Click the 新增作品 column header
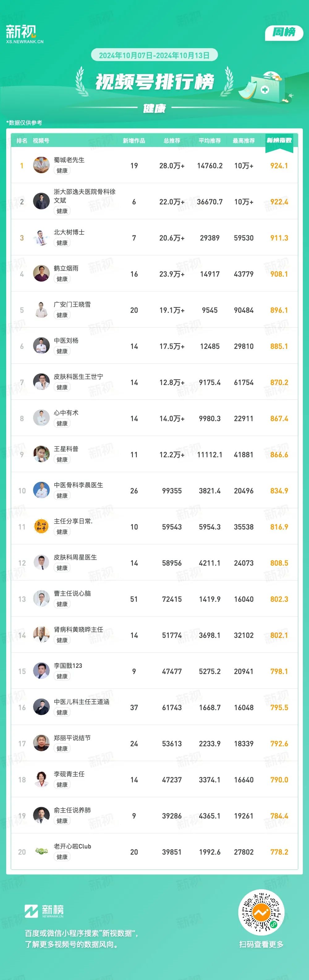Screen dimensions: 309x980 (x=134, y=141)
